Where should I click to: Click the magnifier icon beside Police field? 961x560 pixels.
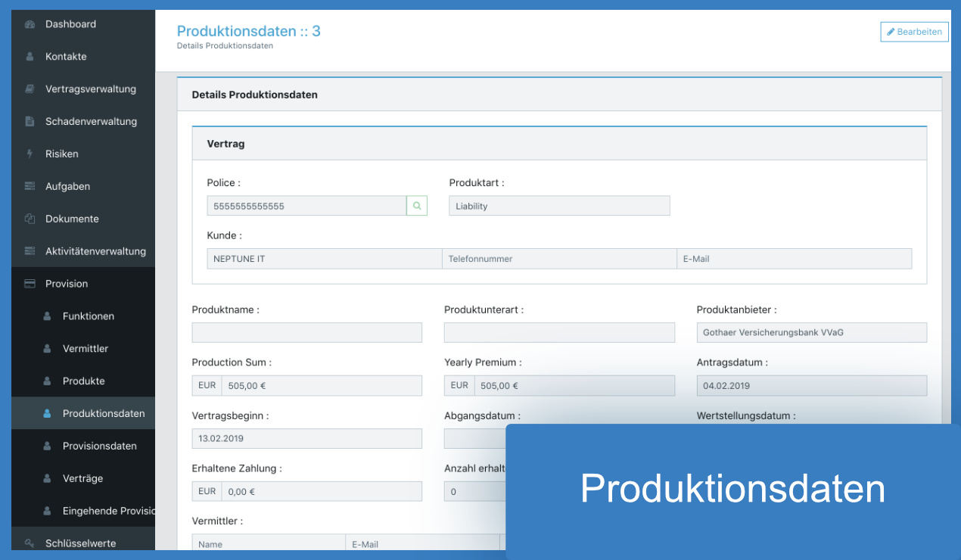[417, 206]
